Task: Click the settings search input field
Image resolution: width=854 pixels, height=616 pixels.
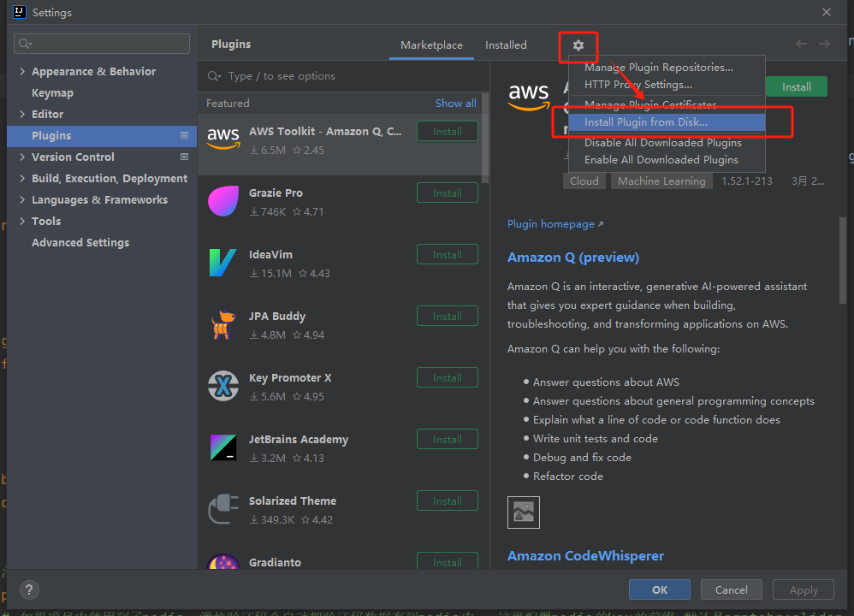Action: coord(102,44)
